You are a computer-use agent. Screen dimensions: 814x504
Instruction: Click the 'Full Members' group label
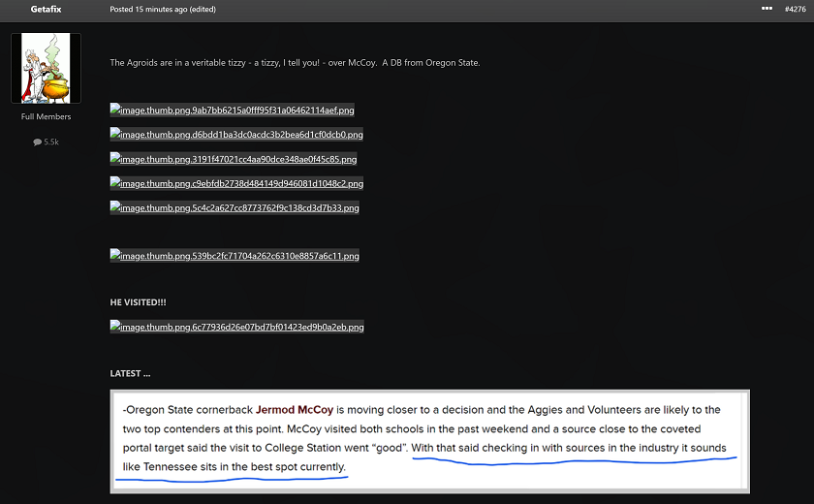point(46,117)
